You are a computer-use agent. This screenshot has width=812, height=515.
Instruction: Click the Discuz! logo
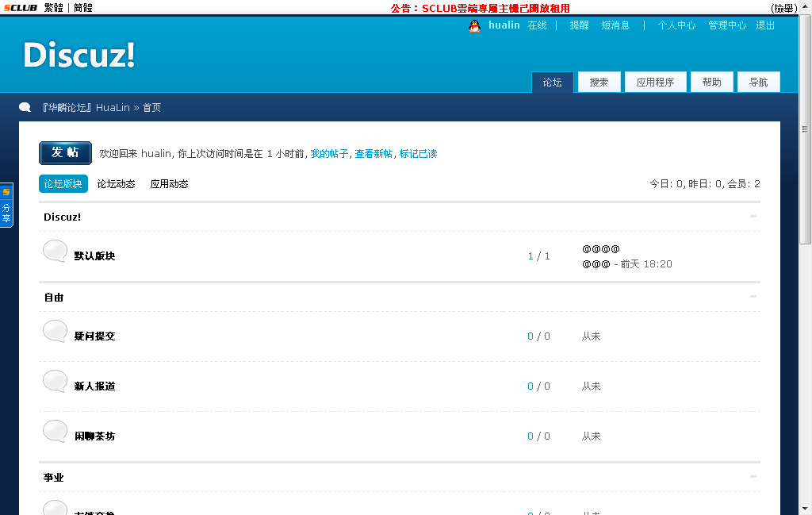tap(79, 55)
